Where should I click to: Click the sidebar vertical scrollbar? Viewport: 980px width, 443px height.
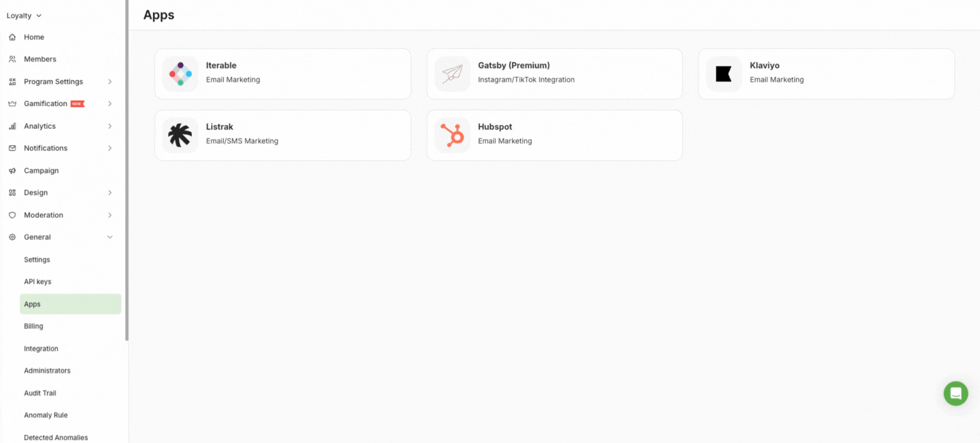[x=127, y=170]
